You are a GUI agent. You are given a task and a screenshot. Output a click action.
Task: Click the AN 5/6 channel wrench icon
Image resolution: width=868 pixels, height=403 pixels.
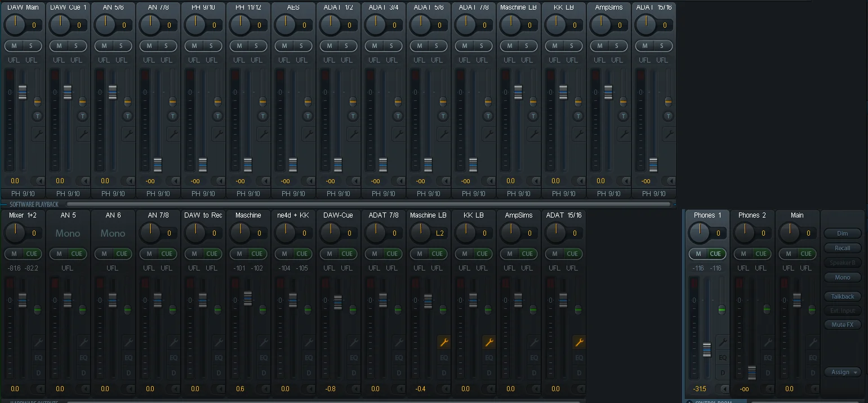pos(128,134)
